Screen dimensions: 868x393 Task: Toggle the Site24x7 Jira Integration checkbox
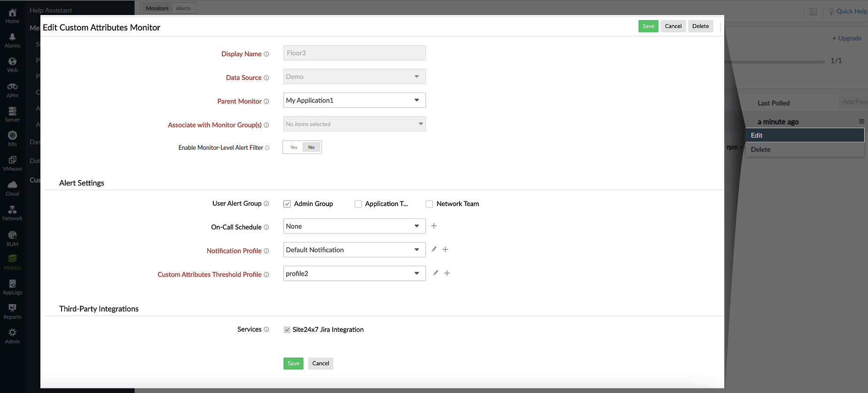tap(287, 330)
